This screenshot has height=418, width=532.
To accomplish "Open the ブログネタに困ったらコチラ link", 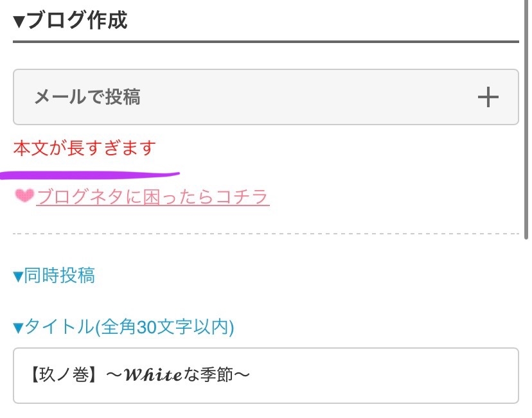I will point(153,196).
